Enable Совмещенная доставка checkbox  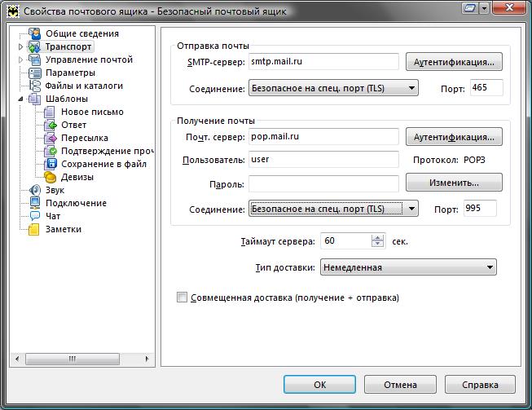coord(182,298)
